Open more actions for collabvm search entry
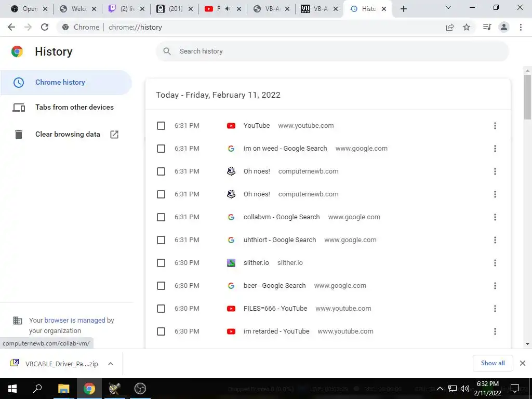The image size is (532, 399). [x=495, y=217]
